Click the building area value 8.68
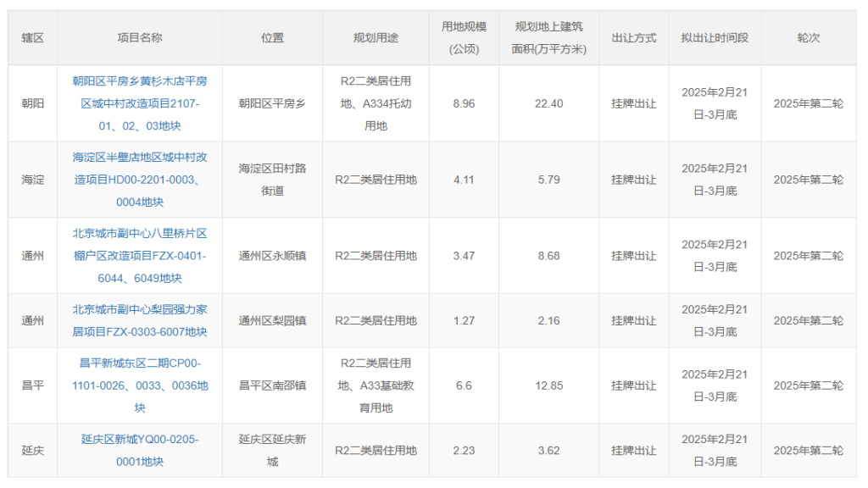Viewport: 868px width, 488px height. tap(548, 256)
